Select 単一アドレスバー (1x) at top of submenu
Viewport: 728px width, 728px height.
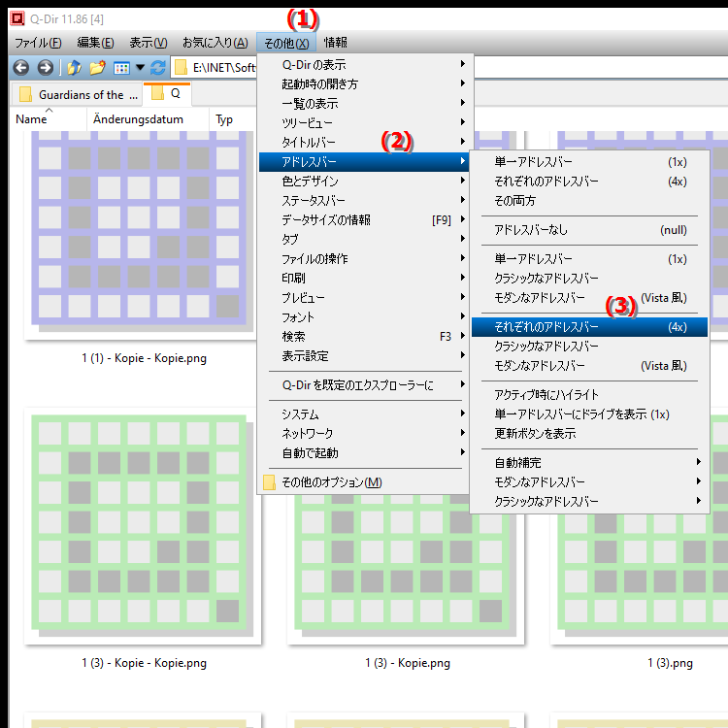click(589, 162)
